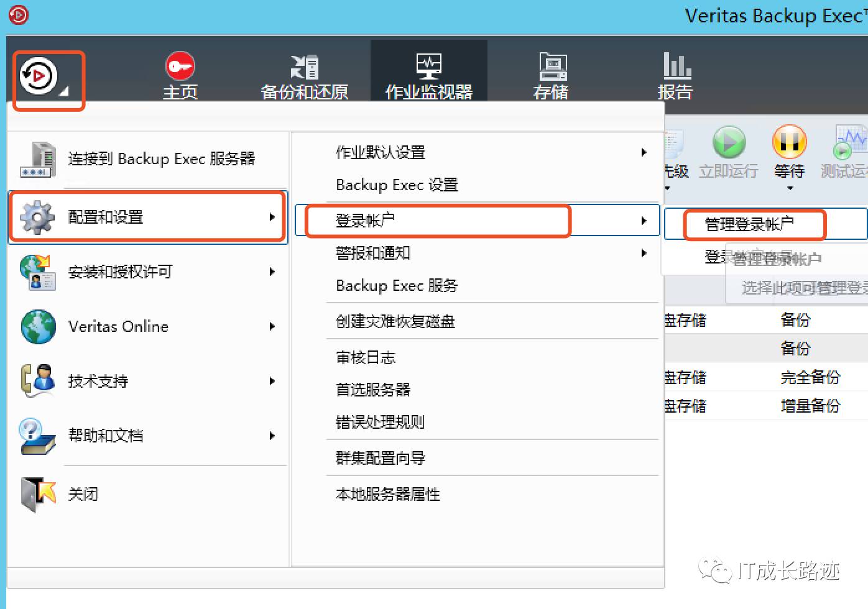Click the gear icon for 配置和设置
The image size is (868, 609).
[37, 217]
